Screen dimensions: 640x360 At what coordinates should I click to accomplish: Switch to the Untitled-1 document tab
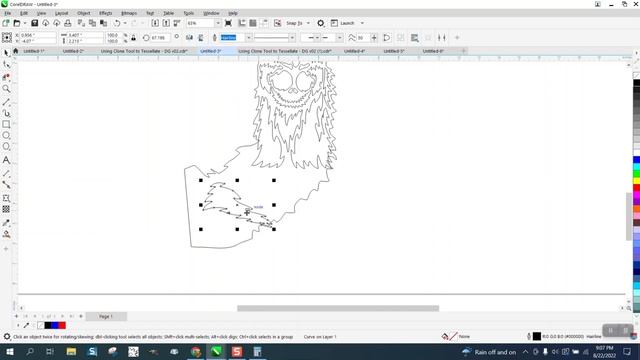(34, 51)
